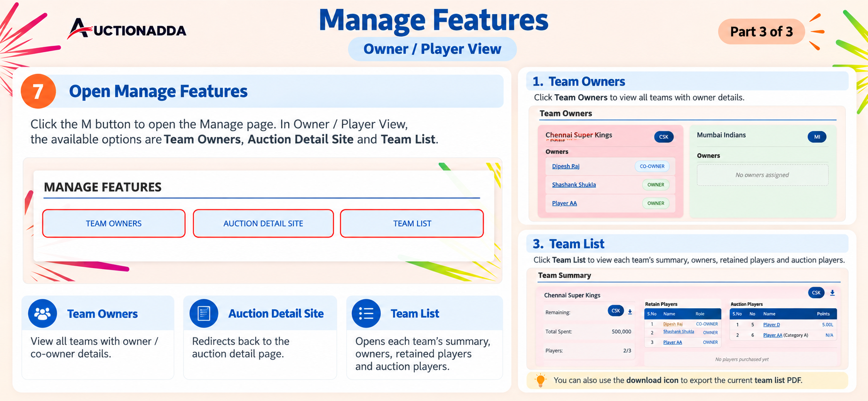Click the Team Owners people icon
Image resolution: width=868 pixels, height=401 pixels.
(42, 313)
